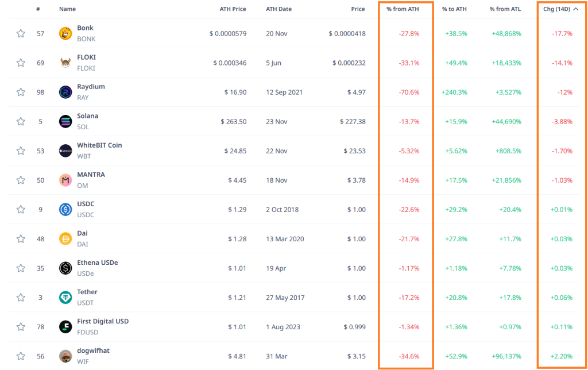588x370 pixels.
Task: Sort by % from ATH header
Action: (x=403, y=9)
